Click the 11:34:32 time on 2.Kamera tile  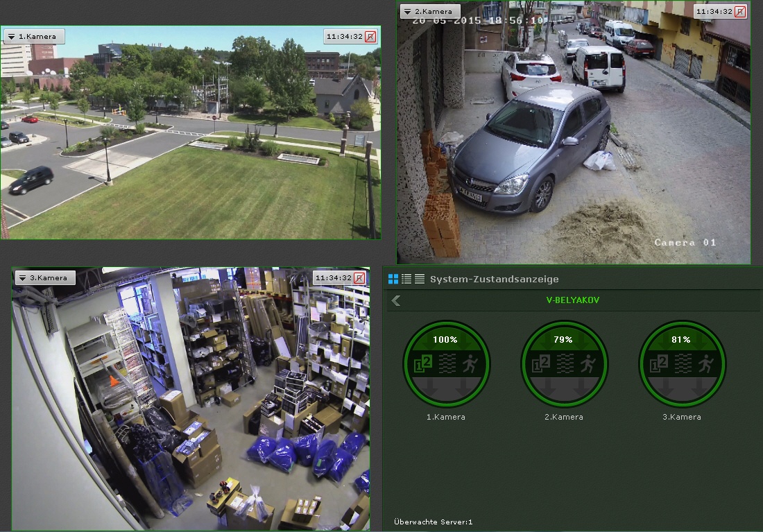(x=714, y=12)
